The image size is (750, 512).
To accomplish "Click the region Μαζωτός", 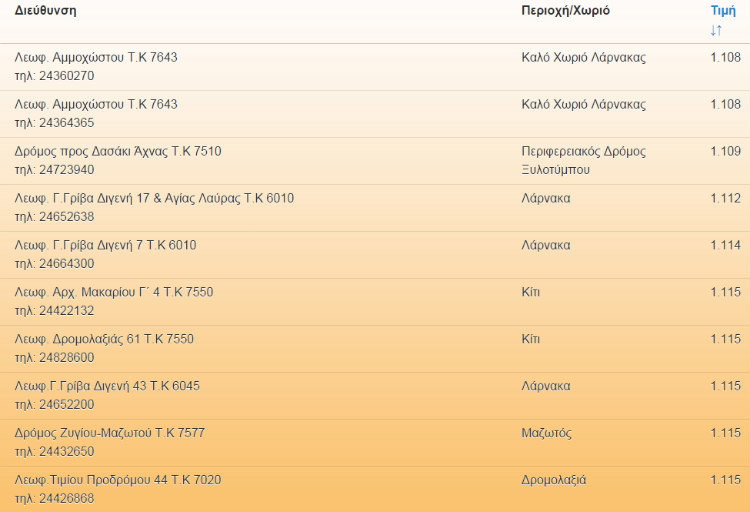I will coord(547,433).
